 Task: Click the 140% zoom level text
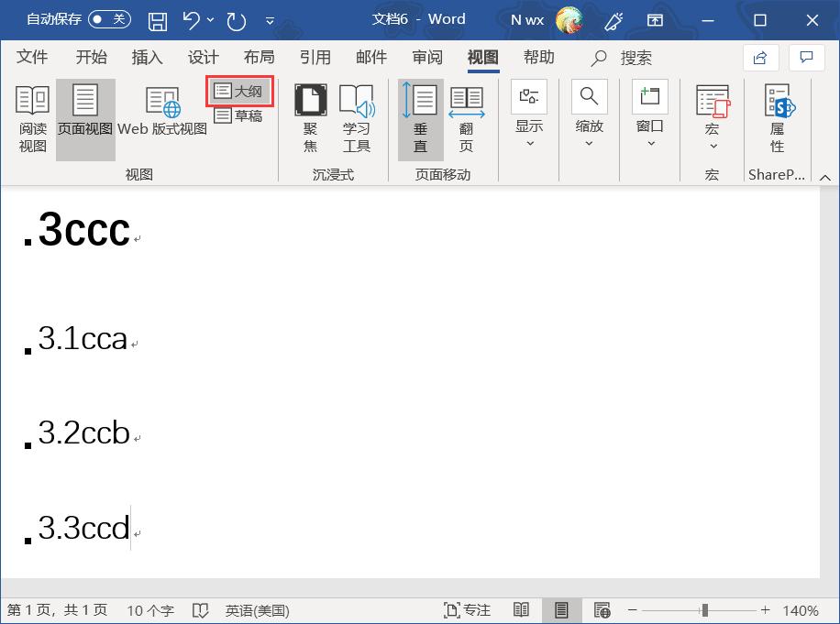tap(801, 610)
